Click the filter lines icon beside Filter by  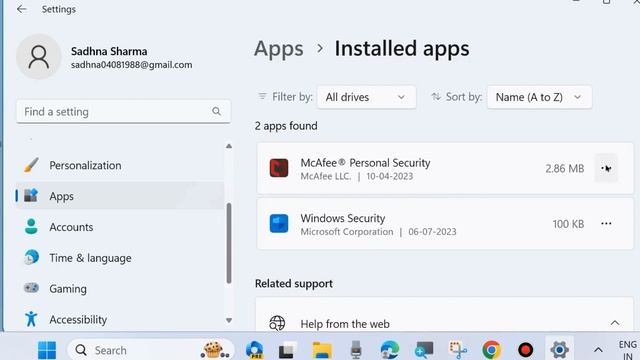pyautogui.click(x=262, y=96)
